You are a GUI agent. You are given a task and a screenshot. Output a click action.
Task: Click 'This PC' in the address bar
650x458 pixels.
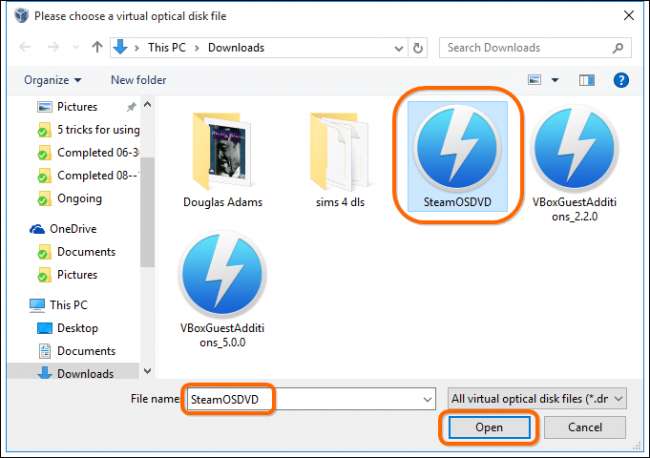tap(167, 48)
